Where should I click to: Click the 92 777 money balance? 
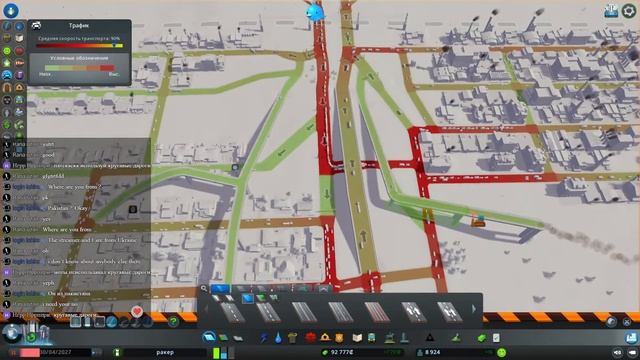342,352
